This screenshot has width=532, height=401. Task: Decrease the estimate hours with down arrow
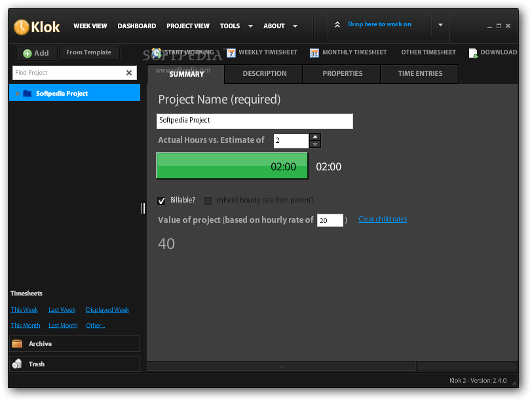click(x=315, y=144)
